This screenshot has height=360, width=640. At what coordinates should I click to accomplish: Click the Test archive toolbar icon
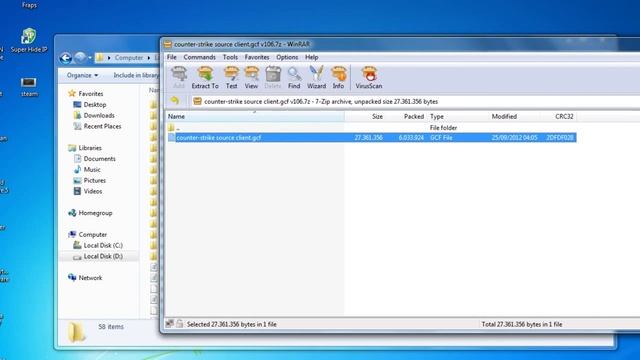click(x=231, y=78)
